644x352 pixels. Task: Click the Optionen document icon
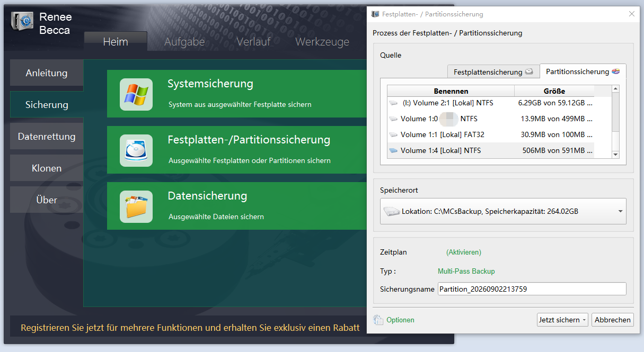click(x=378, y=320)
